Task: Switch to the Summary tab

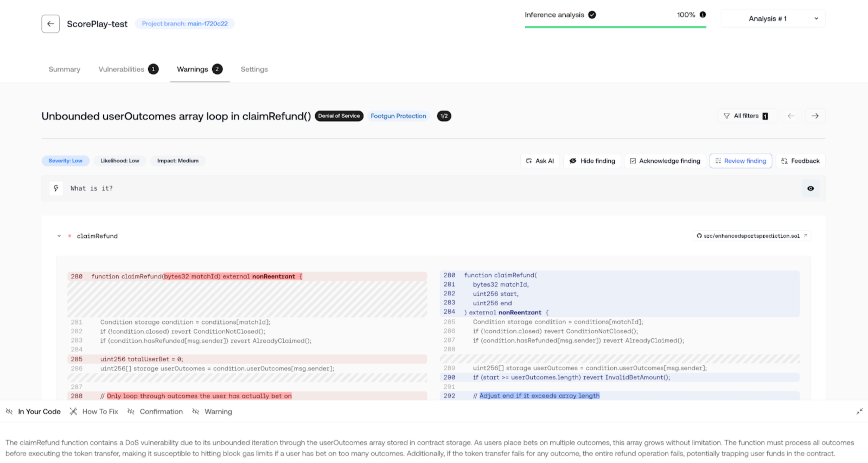Action: coord(64,69)
